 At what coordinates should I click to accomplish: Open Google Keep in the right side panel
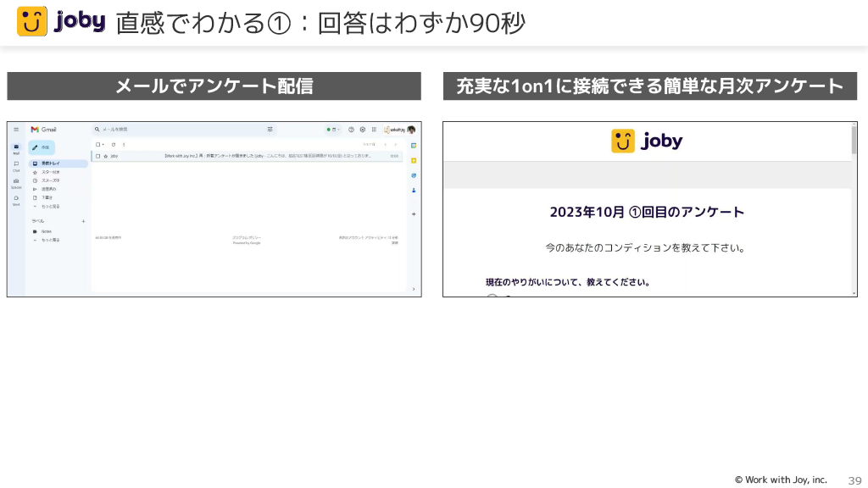[x=414, y=160]
